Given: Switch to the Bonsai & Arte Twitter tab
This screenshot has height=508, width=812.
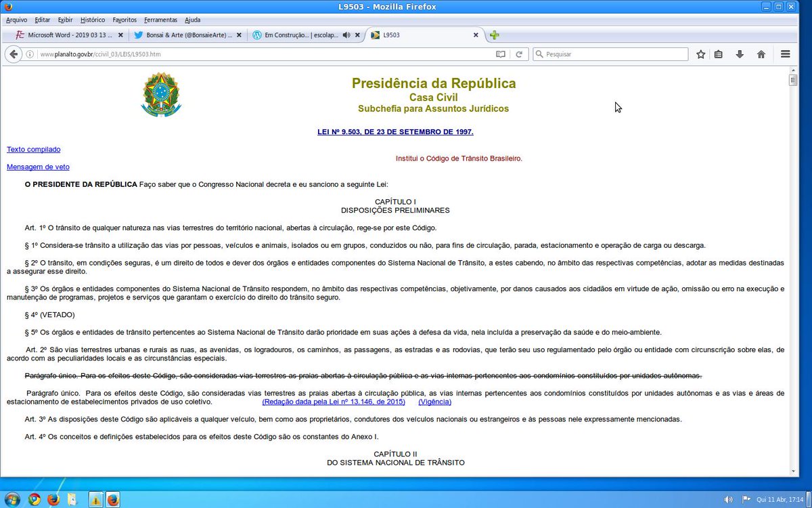Looking at the screenshot, I should coord(187,35).
